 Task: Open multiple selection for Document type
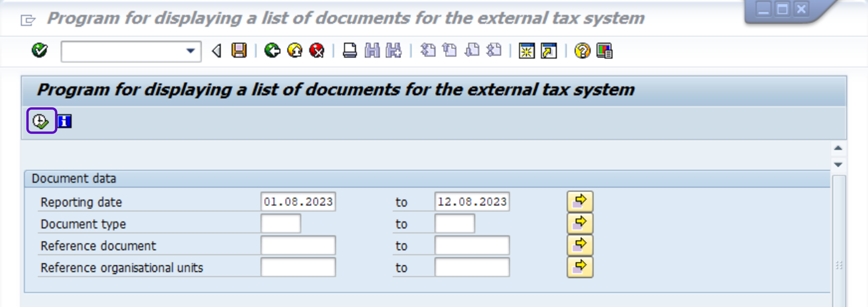pos(580,223)
